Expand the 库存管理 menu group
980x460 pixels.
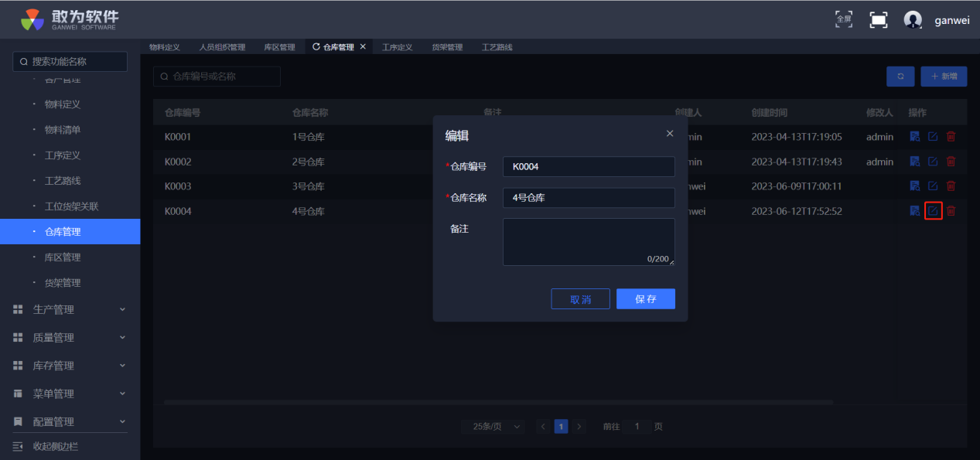[70, 366]
